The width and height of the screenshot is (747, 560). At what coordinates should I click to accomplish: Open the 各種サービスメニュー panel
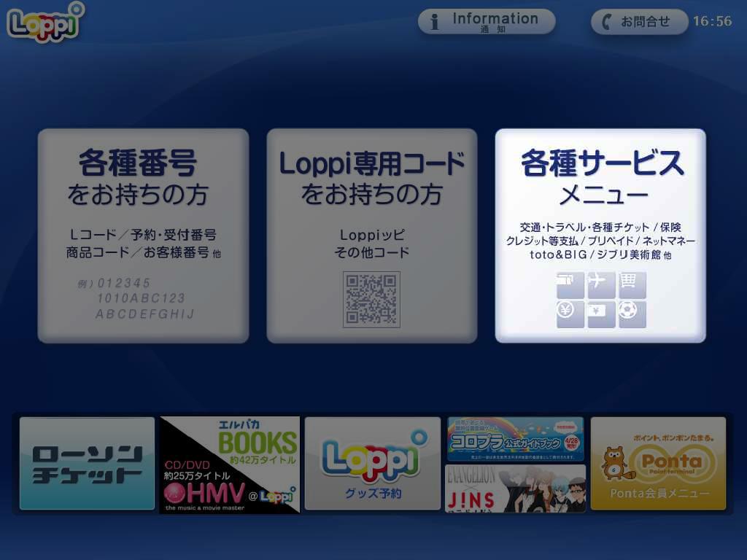click(x=600, y=236)
